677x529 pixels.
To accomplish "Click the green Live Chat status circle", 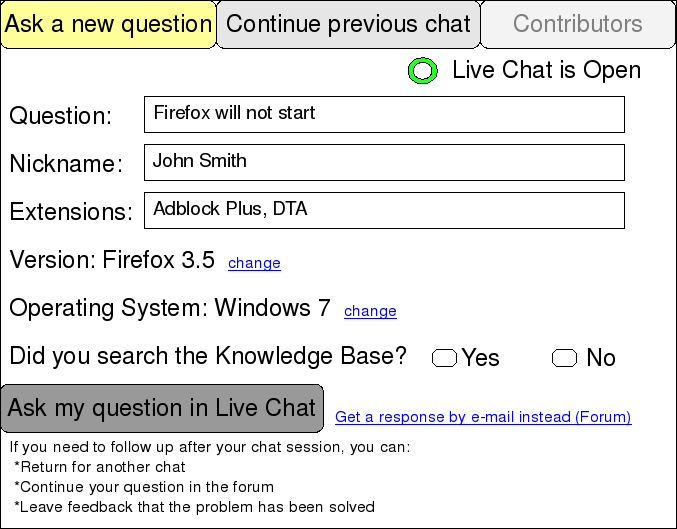I will point(423,70).
